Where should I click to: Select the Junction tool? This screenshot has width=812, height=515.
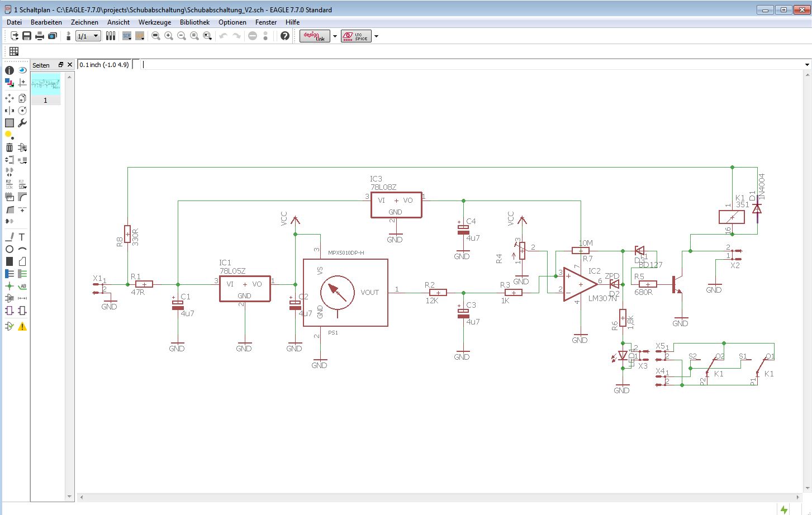(x=10, y=286)
